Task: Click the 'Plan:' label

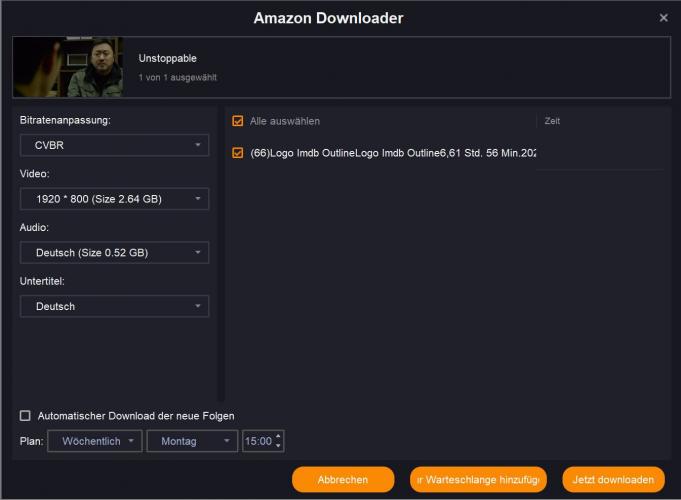Action: pos(32,441)
